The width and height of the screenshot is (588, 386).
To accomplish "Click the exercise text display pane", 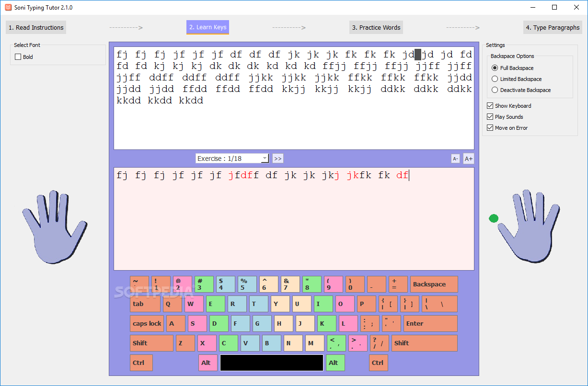I will coord(294,98).
